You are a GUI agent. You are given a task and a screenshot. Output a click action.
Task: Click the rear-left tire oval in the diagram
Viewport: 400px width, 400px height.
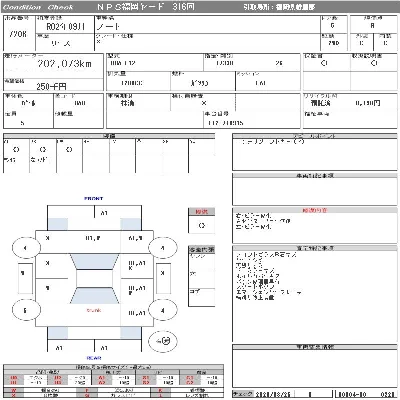pos(26,310)
